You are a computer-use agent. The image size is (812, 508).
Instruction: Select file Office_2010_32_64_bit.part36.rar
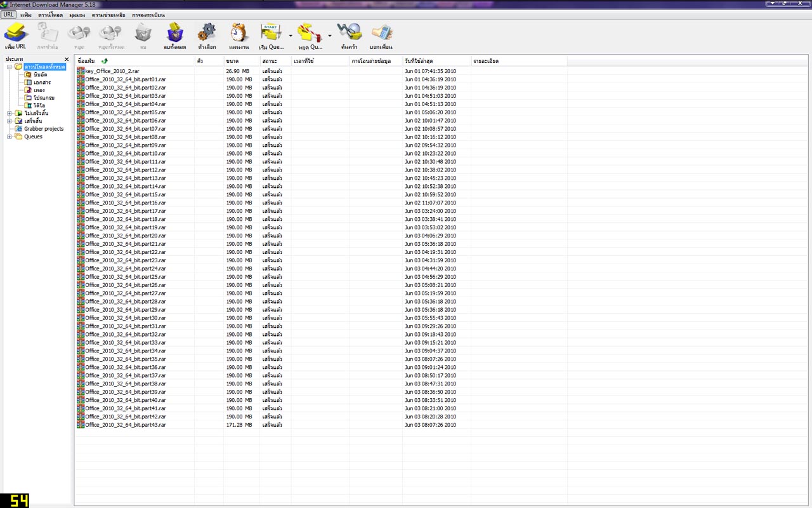coord(126,367)
